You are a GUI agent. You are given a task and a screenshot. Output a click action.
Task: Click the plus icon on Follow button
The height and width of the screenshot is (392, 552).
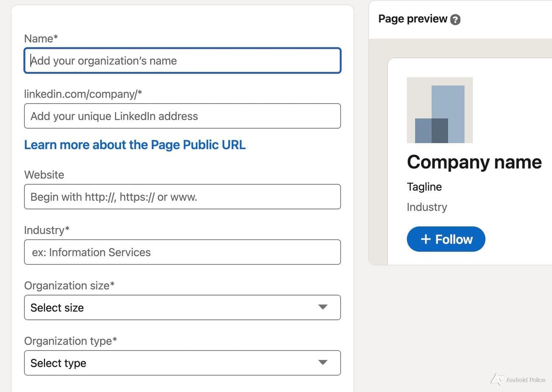tap(425, 240)
